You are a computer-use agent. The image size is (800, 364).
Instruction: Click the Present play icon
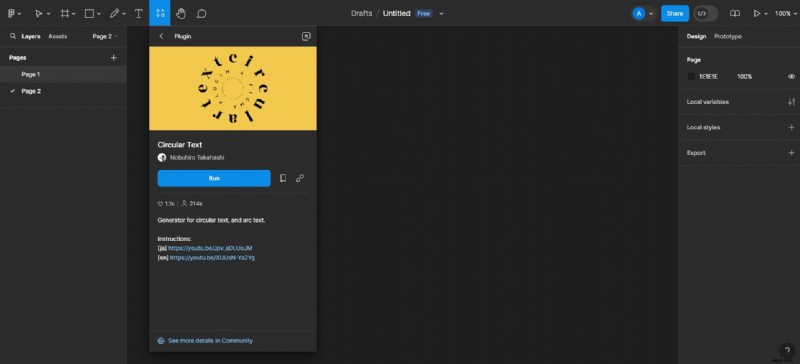pyautogui.click(x=757, y=14)
